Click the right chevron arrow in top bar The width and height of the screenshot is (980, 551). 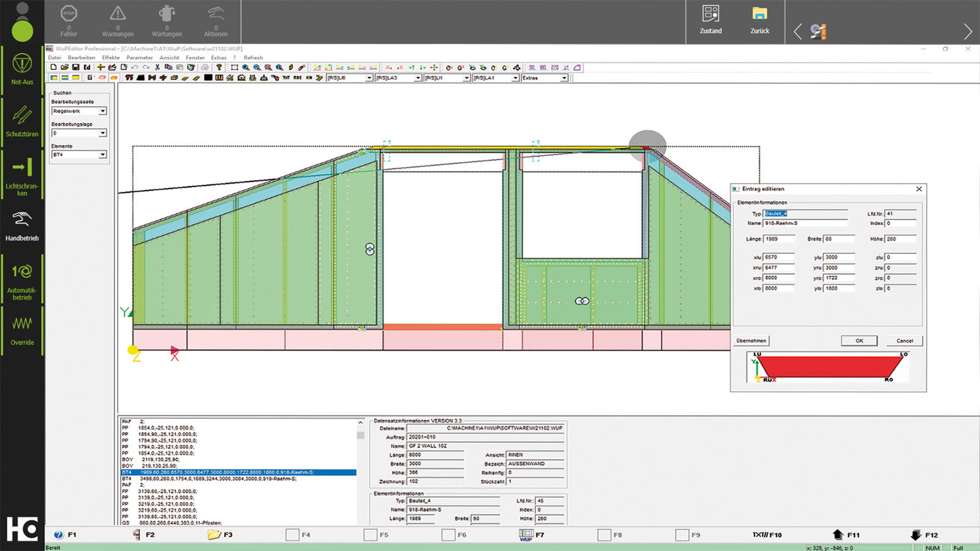tap(968, 31)
